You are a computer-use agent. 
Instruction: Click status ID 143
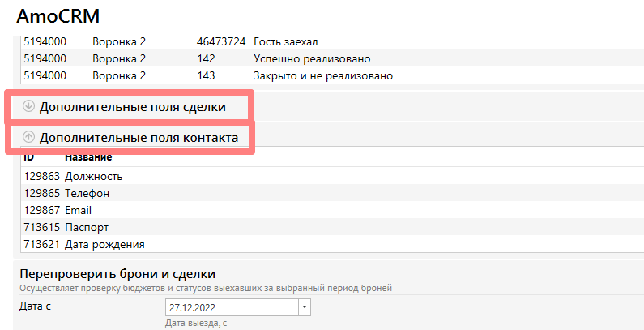[x=206, y=75]
